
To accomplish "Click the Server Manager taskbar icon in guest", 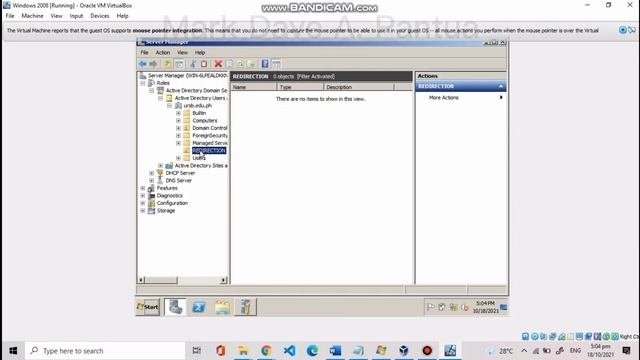I will click(x=176, y=307).
